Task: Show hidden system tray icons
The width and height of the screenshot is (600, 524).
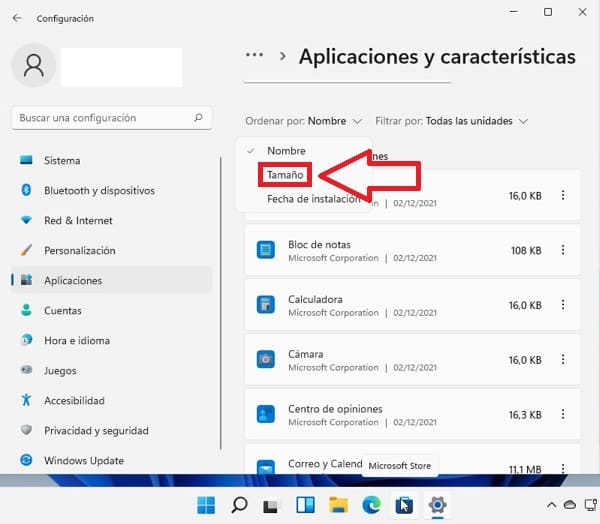Action: coord(551,505)
